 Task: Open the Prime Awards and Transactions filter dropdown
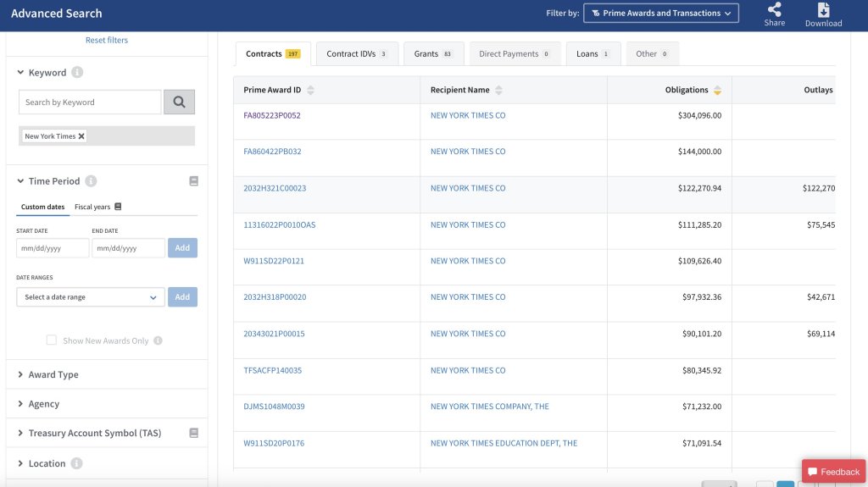click(x=661, y=14)
